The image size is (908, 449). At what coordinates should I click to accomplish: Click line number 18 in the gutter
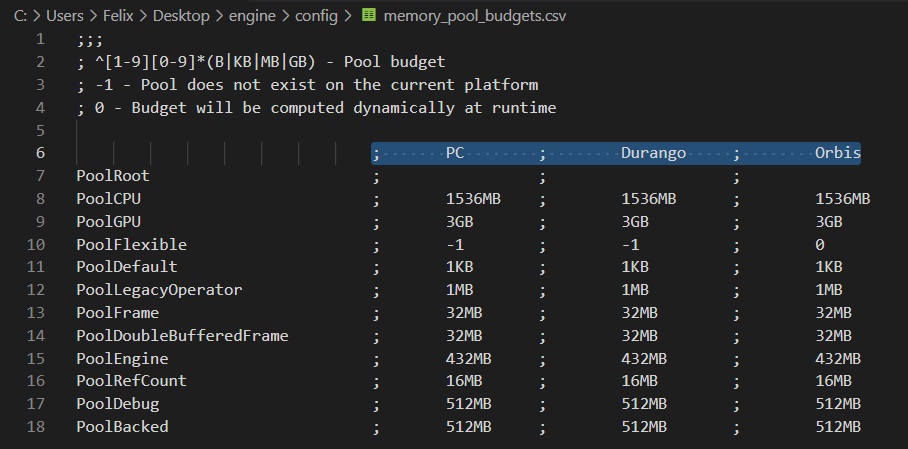[36, 427]
